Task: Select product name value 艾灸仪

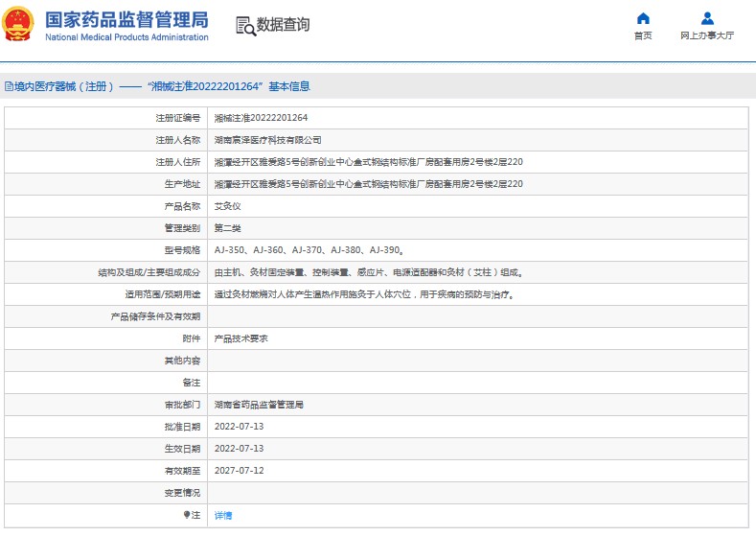Action: click(x=228, y=206)
